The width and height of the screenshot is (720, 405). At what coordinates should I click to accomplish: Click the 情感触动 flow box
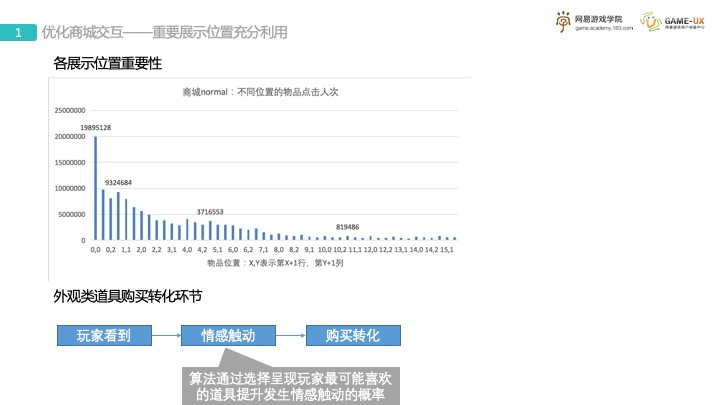(228, 336)
